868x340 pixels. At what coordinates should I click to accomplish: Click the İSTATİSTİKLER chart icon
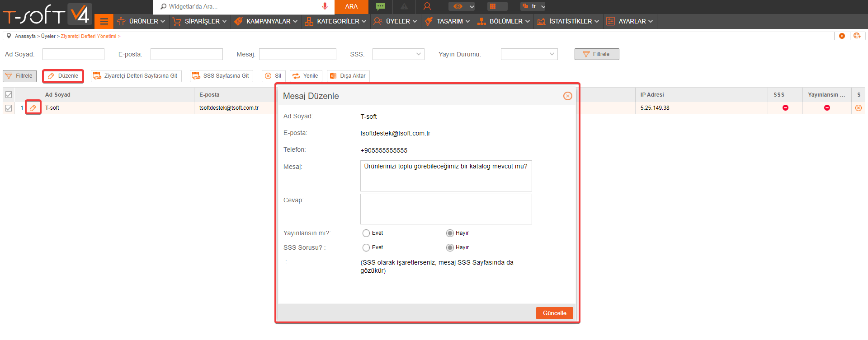click(541, 21)
